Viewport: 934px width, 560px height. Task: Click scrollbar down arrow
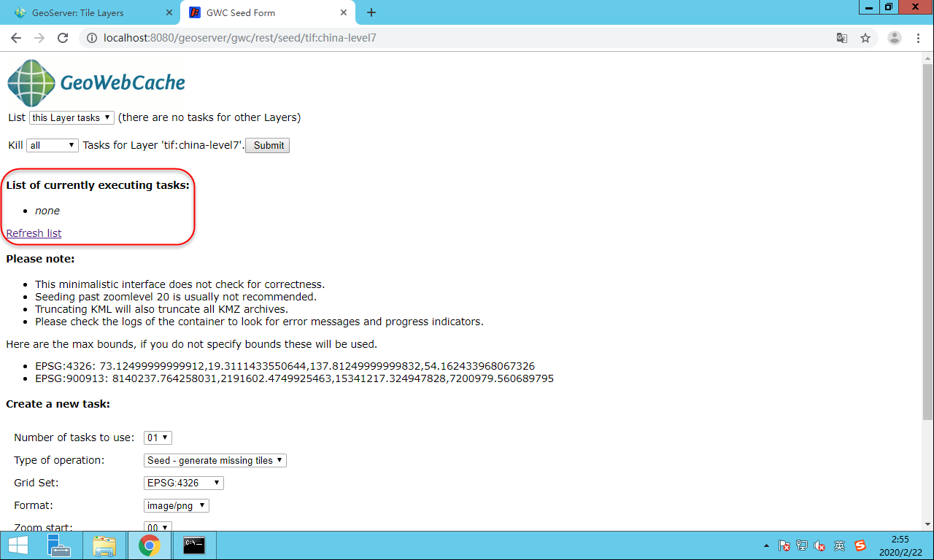927,525
